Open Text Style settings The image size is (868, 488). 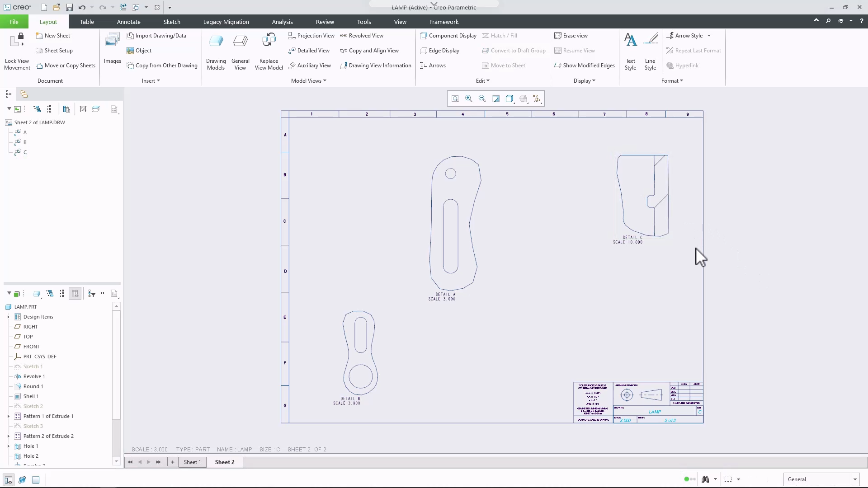[630, 52]
